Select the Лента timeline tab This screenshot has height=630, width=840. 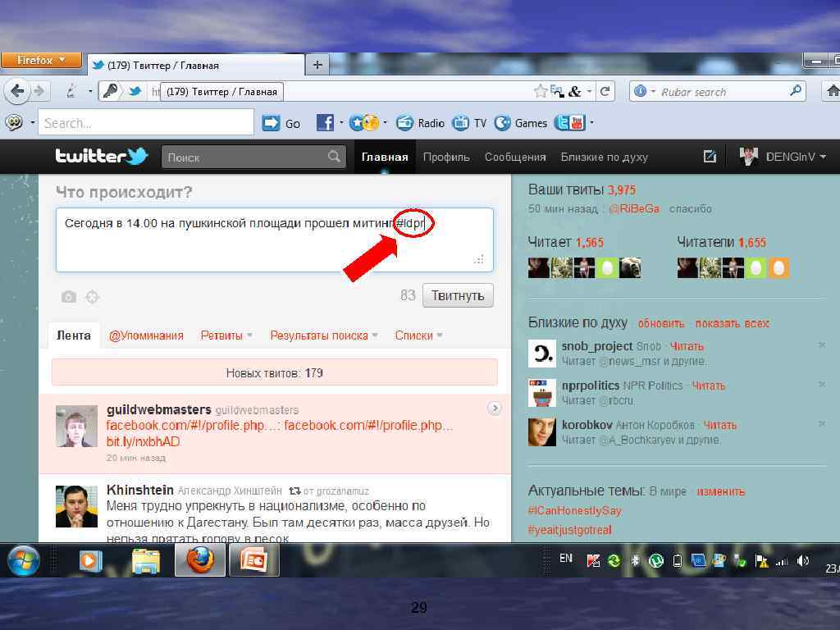tap(74, 336)
